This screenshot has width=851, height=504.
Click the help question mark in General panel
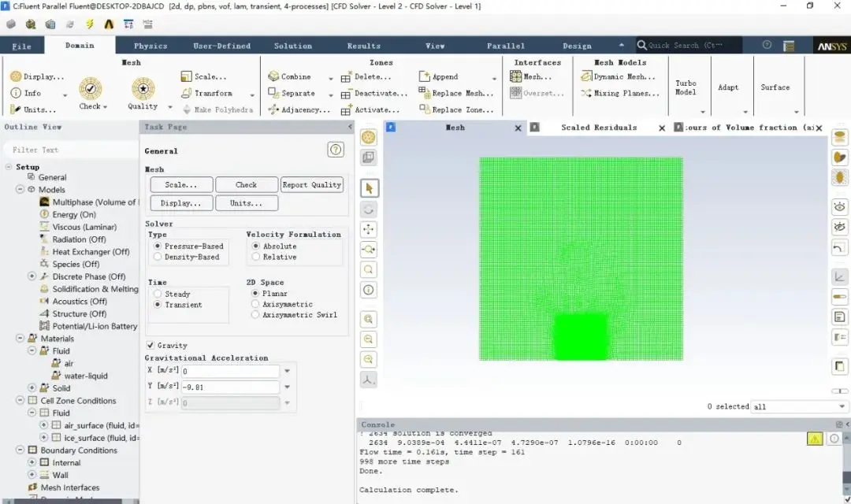(336, 150)
